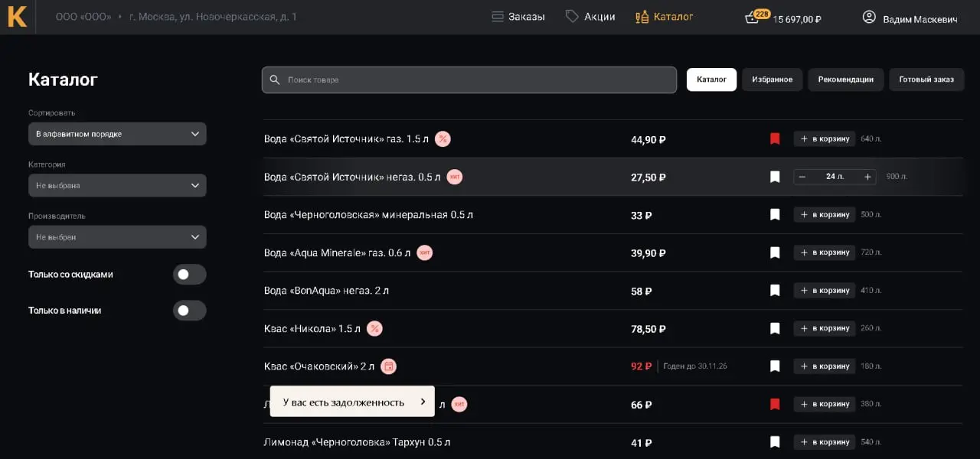Switch to the Рекомендации tab
This screenshot has width=980, height=459.
click(x=845, y=80)
